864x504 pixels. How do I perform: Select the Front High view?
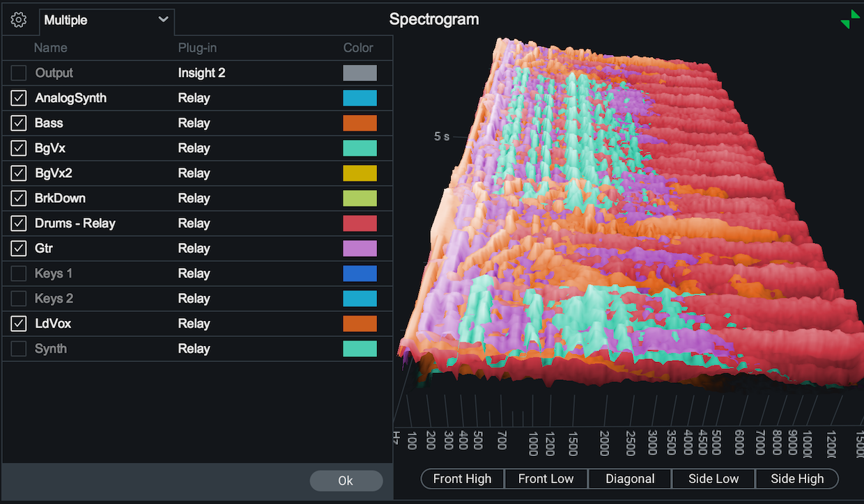click(463, 479)
